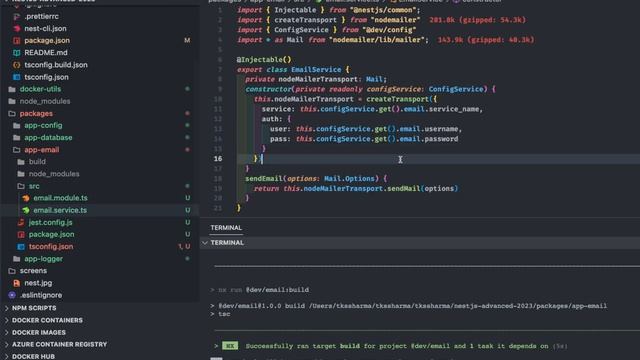Collapse the src folder
The image size is (640, 360).
click(34, 186)
